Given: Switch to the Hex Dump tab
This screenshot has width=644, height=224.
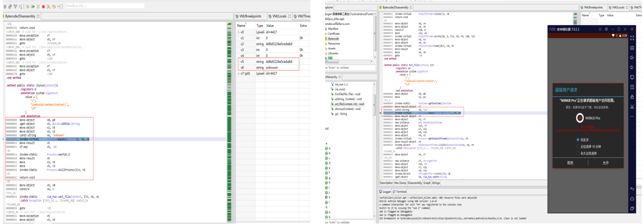Looking at the screenshot, I should pyautogui.click(x=400, y=183).
